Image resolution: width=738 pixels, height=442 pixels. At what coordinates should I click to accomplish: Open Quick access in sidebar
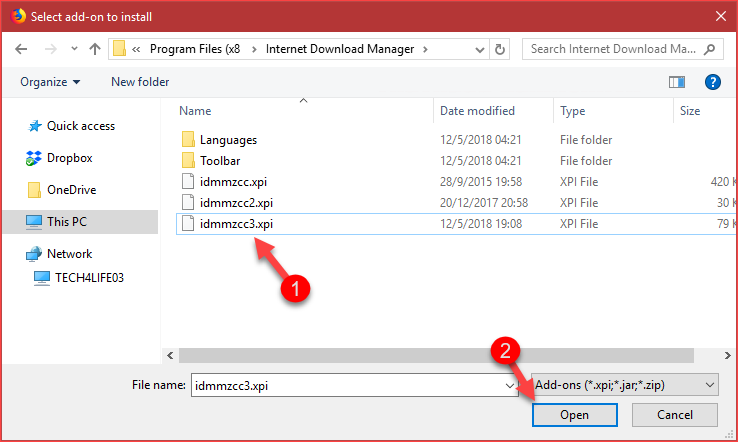click(80, 126)
